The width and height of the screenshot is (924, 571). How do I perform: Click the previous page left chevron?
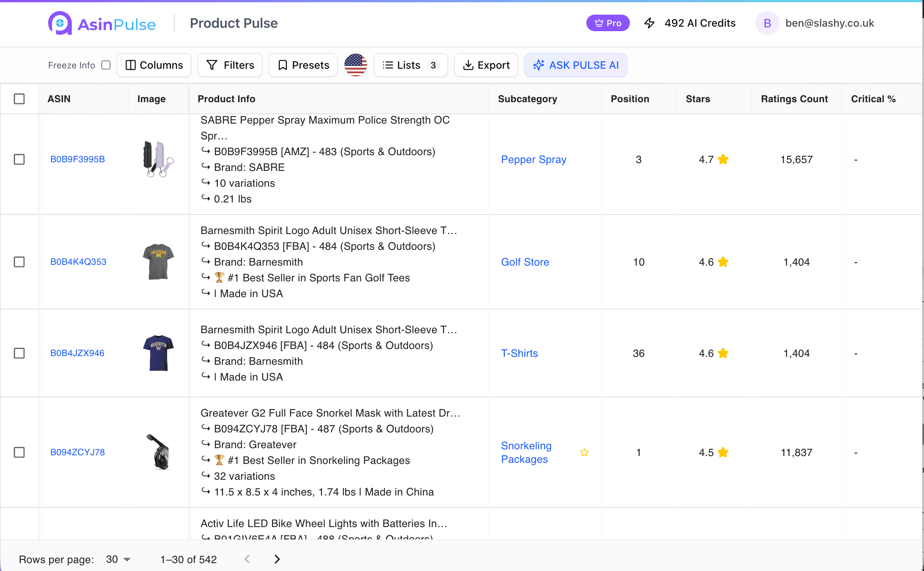click(247, 559)
